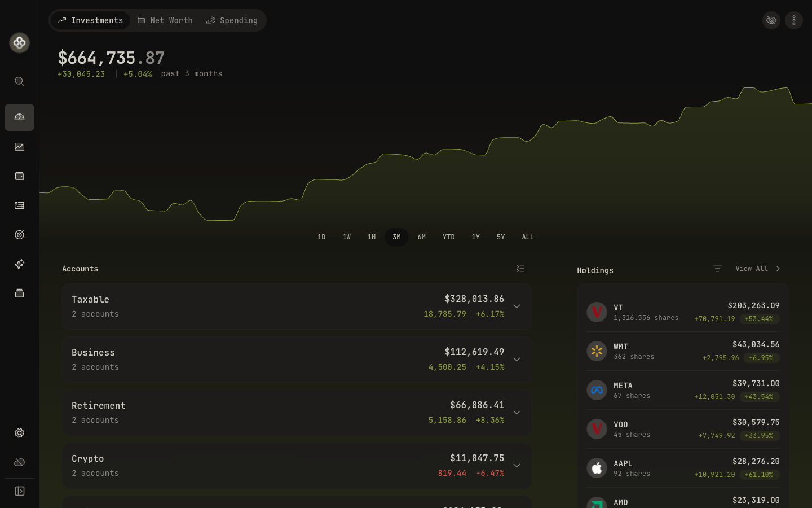Click the VT holding logo
812x508 pixels.
tap(597, 312)
